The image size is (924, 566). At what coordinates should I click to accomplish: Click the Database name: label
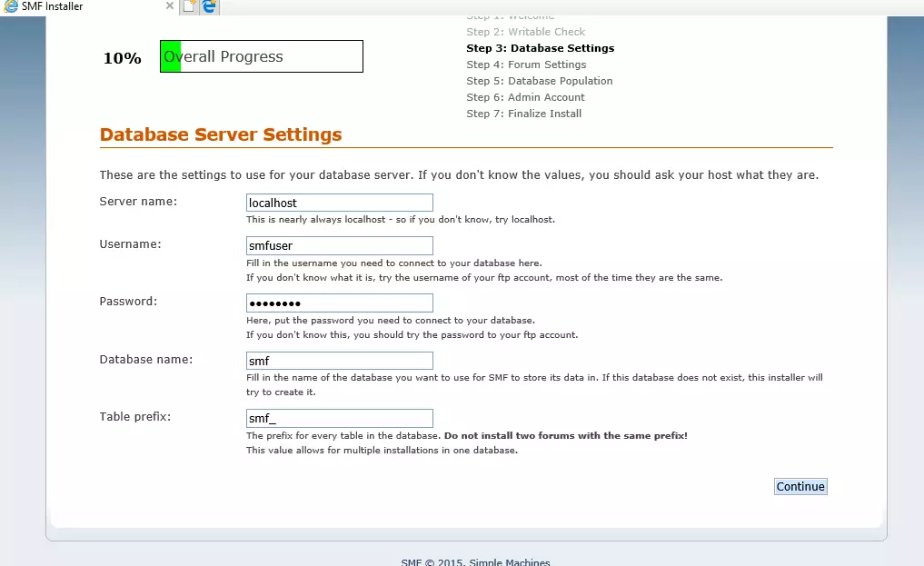click(146, 360)
